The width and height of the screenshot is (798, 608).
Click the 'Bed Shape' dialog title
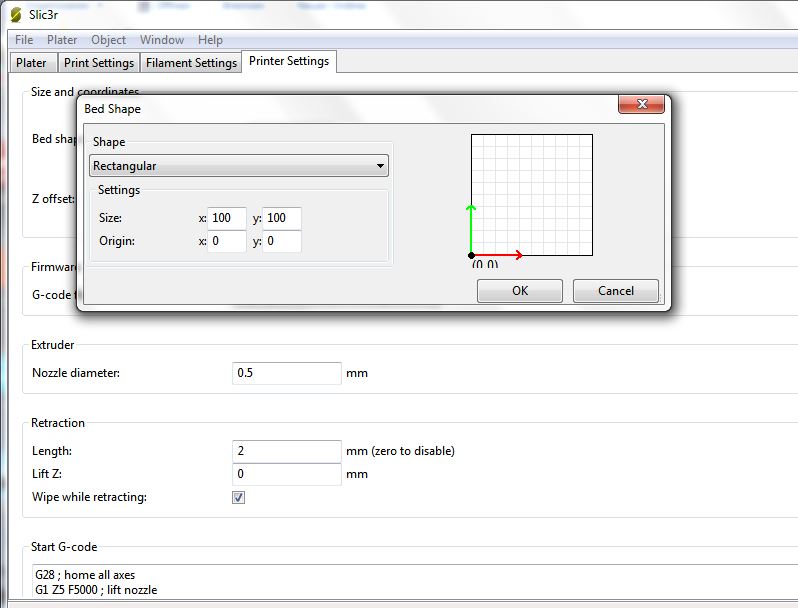(112, 109)
